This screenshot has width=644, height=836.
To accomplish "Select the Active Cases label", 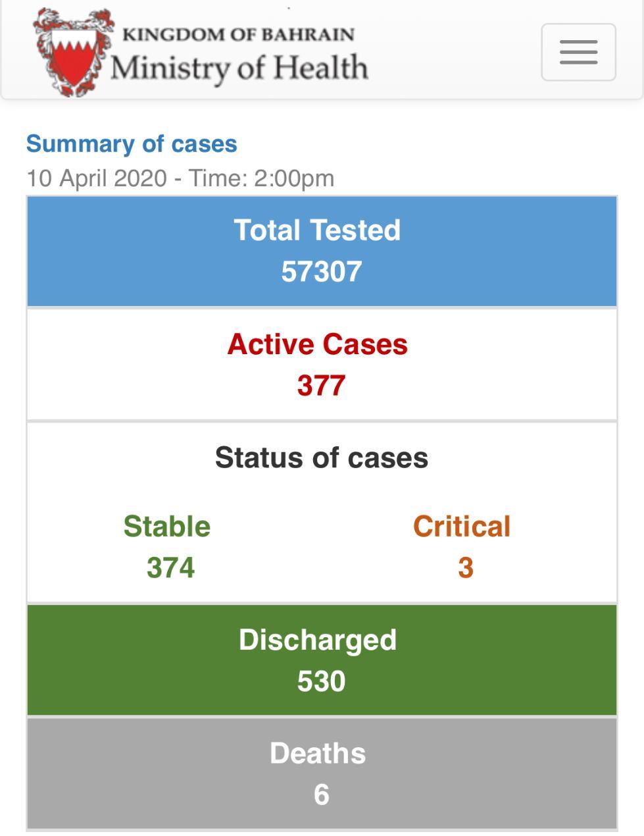I will 317,344.
